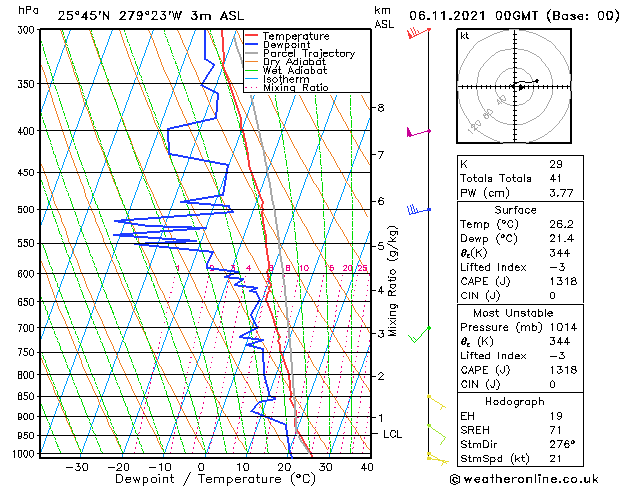Click the Surface CAPE (J) value 1318
629x486 pixels.
click(563, 281)
